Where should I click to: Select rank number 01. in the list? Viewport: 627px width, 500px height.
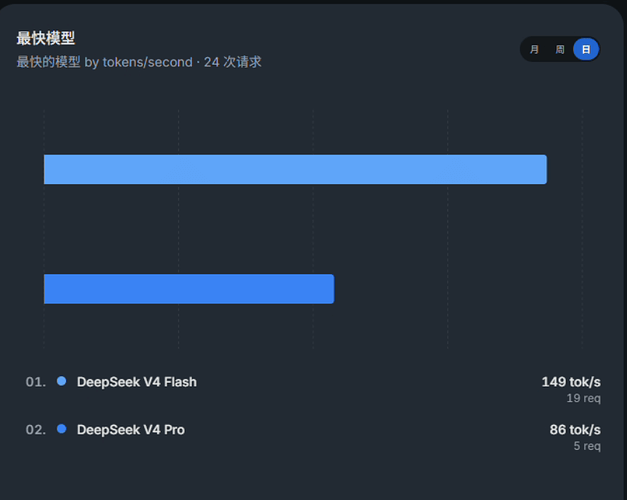coord(36,382)
